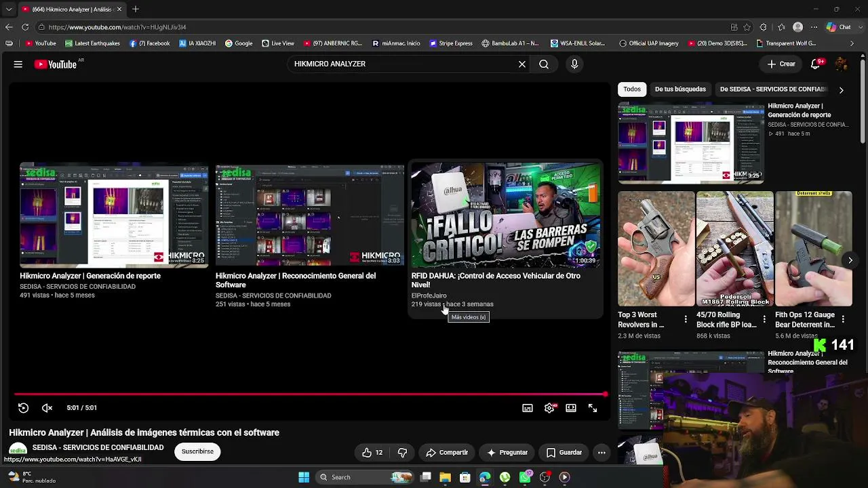Play the 12 Gauge Bear Deterrent short
Screen dimensions: 868x488
pyautogui.click(x=814, y=249)
